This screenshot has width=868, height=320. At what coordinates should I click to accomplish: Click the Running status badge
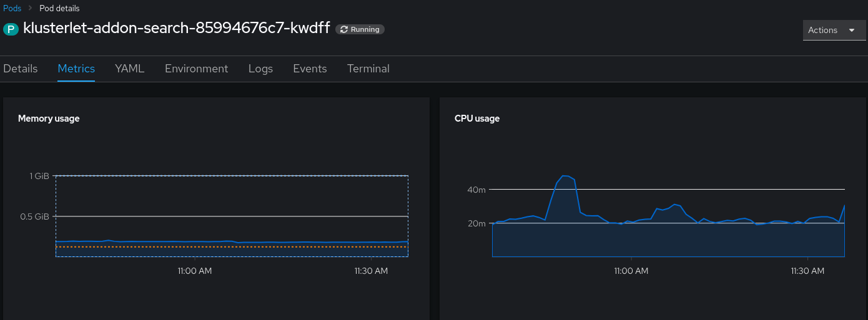click(x=360, y=29)
